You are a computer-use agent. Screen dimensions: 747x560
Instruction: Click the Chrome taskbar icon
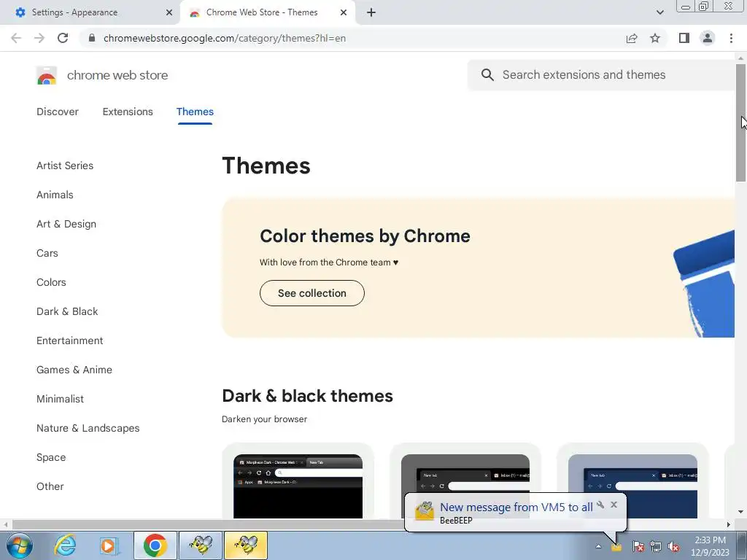[155, 545]
